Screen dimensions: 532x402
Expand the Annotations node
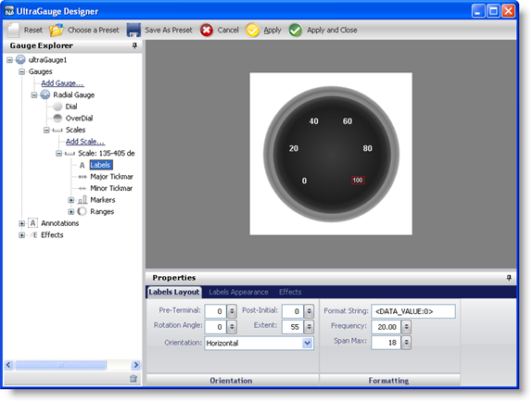[21, 223]
